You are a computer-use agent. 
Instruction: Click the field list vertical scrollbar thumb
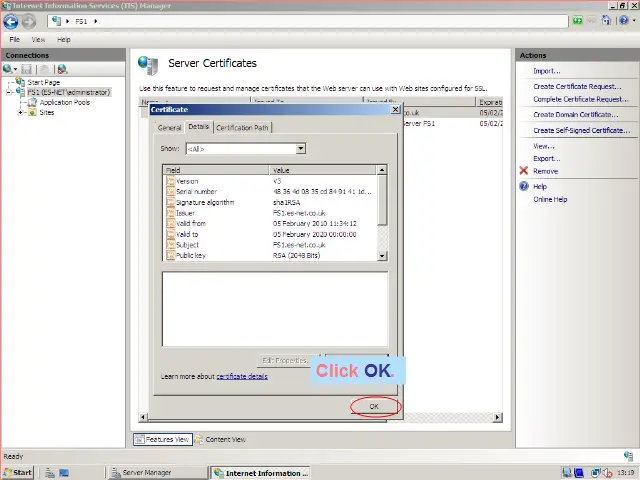point(382,200)
